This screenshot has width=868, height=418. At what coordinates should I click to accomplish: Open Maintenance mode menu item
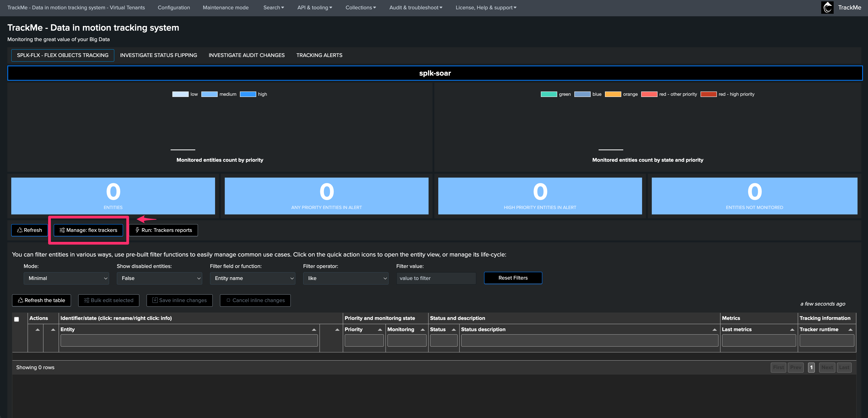(226, 7)
